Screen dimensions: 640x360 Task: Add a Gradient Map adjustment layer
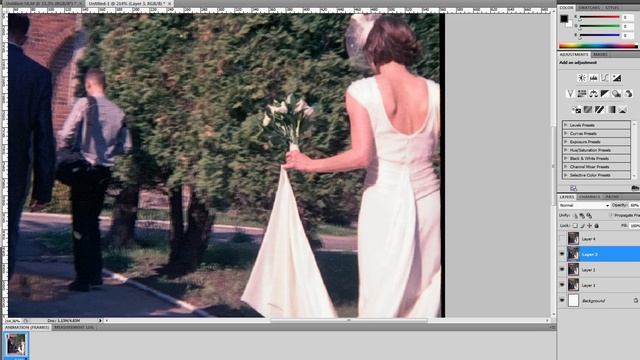(611, 109)
